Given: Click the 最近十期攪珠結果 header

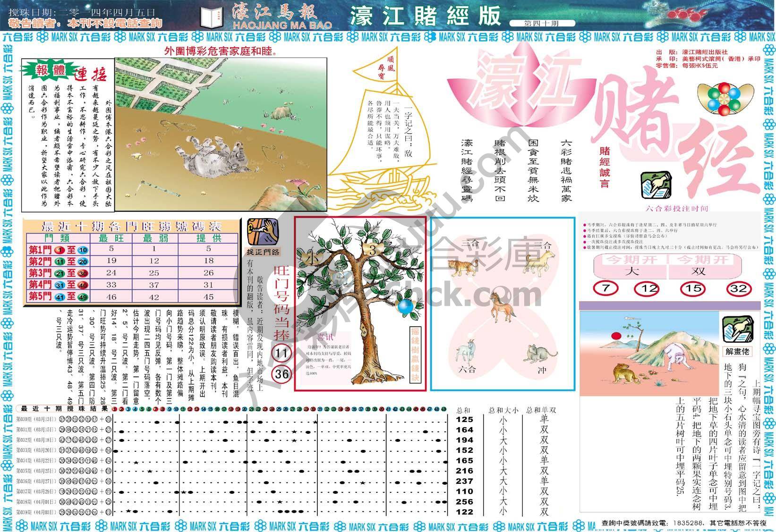Looking at the screenshot, I should [x=64, y=408].
